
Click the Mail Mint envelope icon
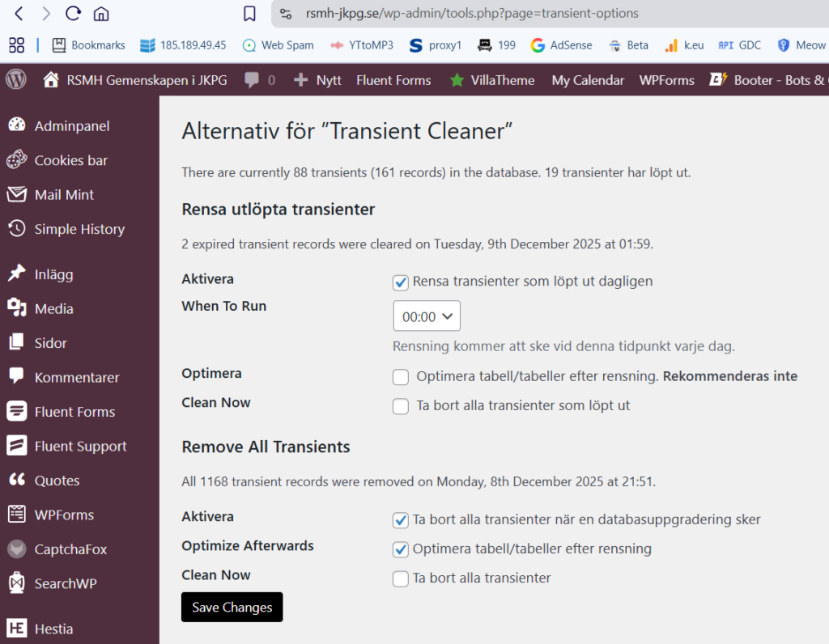[x=16, y=194]
